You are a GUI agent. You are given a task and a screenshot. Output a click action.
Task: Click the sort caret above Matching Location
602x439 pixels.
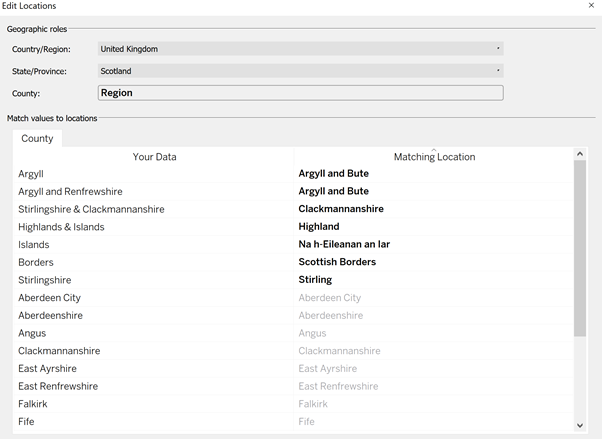[434, 150]
